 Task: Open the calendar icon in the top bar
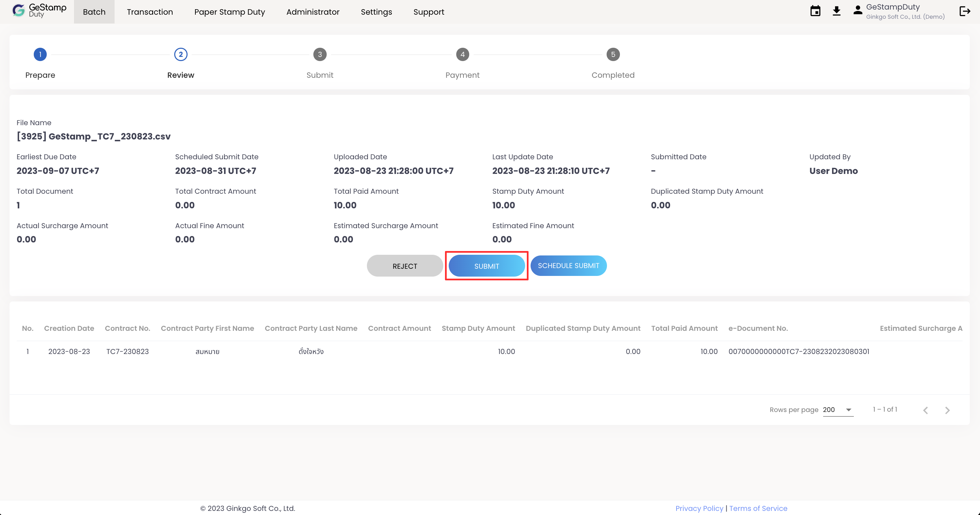click(815, 11)
